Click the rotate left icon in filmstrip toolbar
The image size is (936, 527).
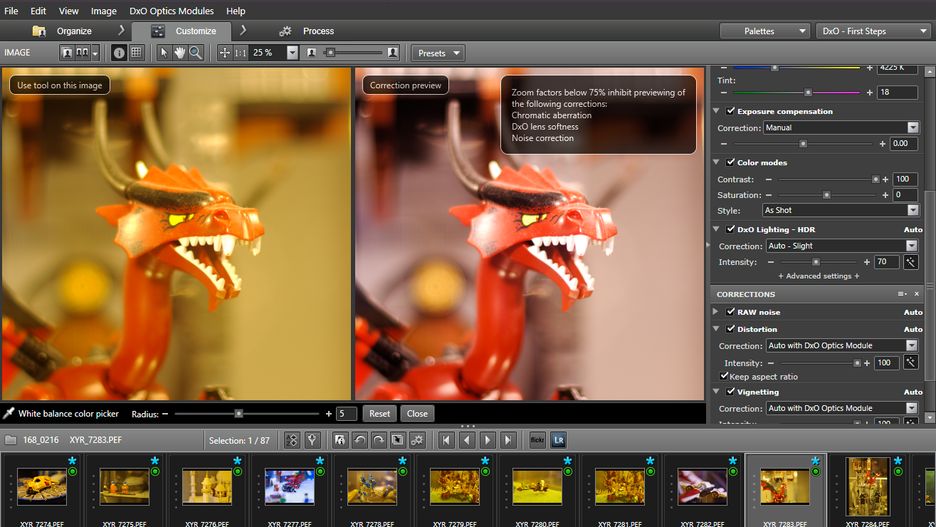tap(359, 440)
